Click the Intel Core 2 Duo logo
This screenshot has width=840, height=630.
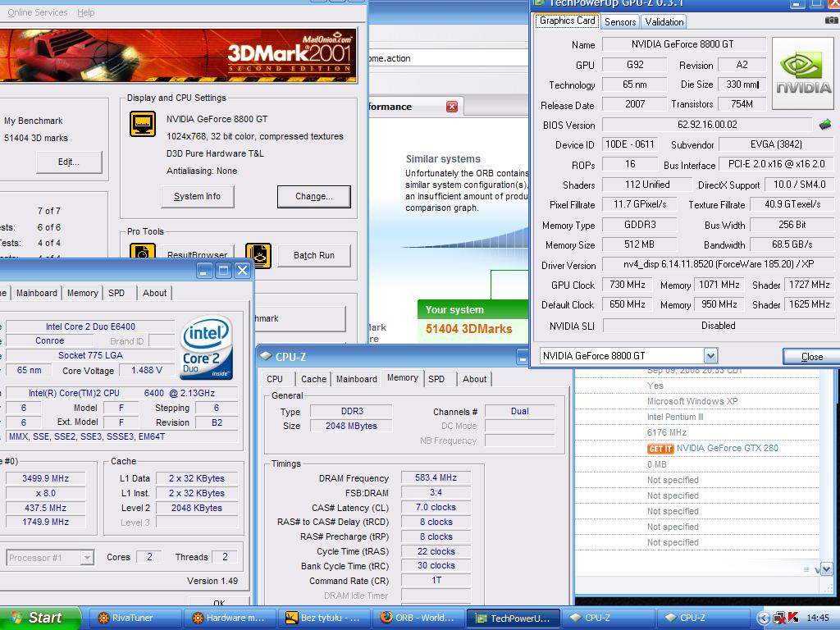pyautogui.click(x=206, y=347)
